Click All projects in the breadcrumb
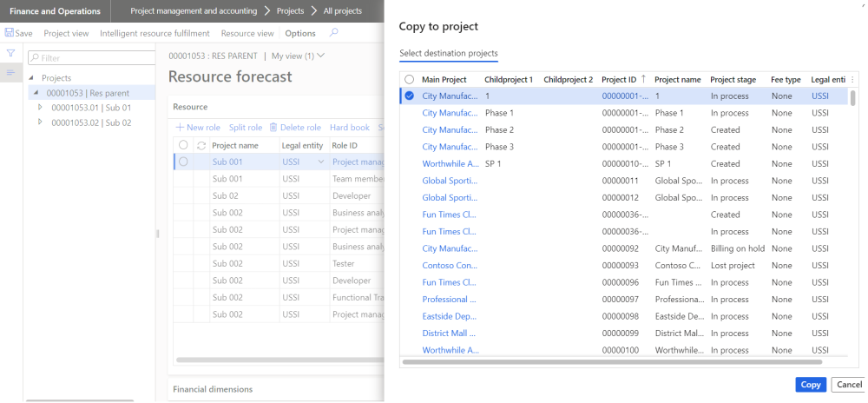 (x=343, y=11)
